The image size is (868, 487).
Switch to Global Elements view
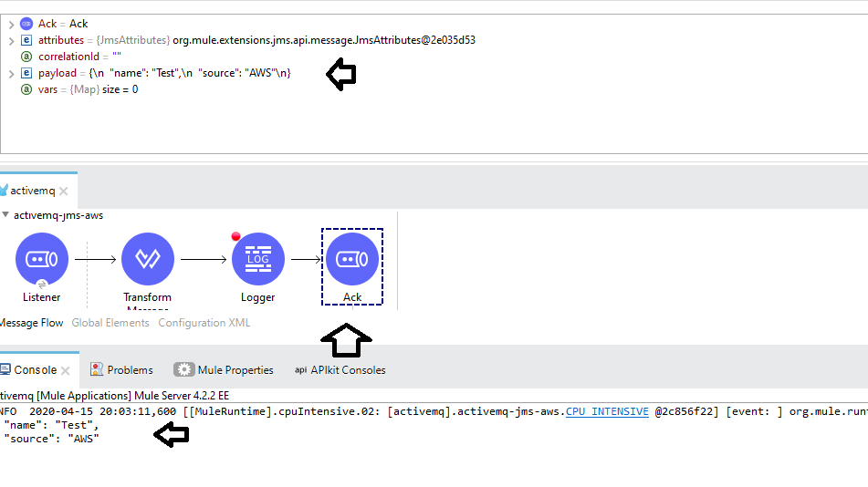pyautogui.click(x=110, y=323)
